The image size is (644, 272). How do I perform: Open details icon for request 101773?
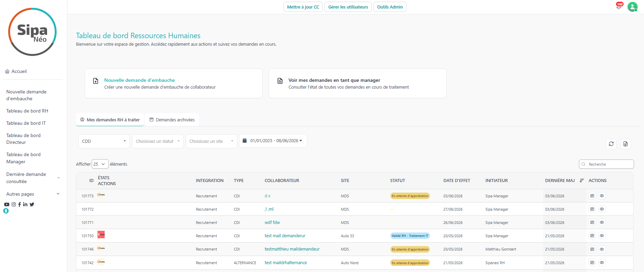click(x=592, y=196)
